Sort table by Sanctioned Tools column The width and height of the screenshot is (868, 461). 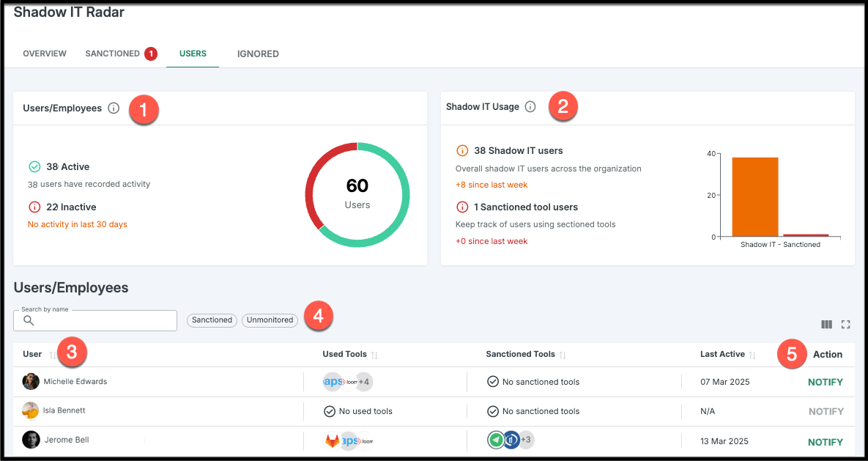click(563, 355)
